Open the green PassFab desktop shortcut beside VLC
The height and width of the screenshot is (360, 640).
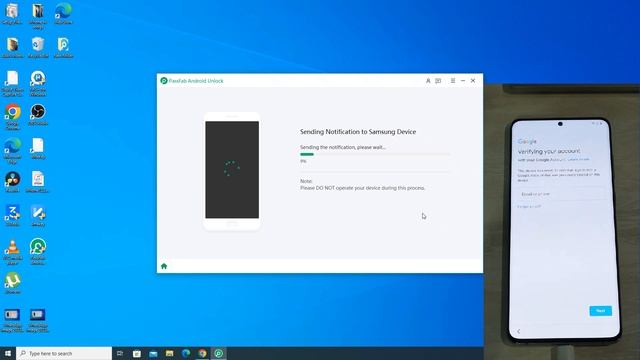[38, 251]
